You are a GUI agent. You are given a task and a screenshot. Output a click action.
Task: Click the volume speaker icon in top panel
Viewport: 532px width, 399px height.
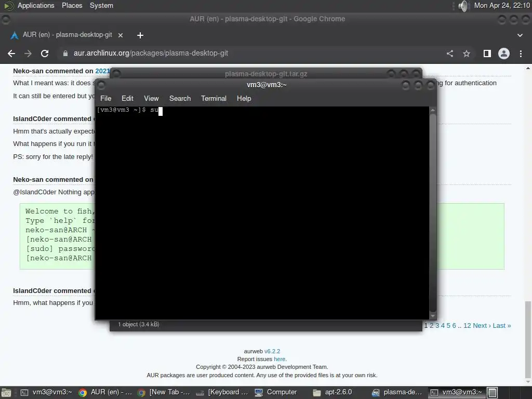tap(463, 6)
